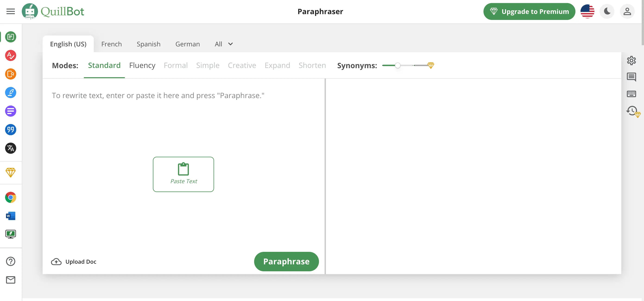The height and width of the screenshot is (301, 644).
Task: Expand the All languages dropdown
Action: coord(224,44)
